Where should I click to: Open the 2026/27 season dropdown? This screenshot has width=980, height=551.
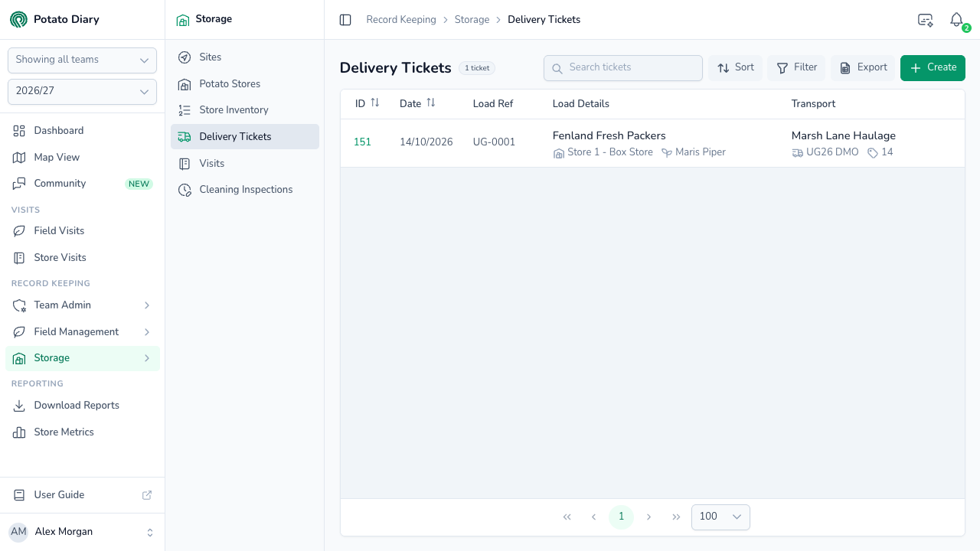click(82, 91)
